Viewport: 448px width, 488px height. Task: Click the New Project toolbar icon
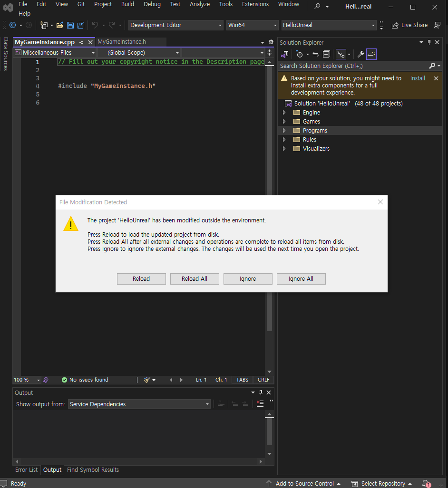click(44, 25)
